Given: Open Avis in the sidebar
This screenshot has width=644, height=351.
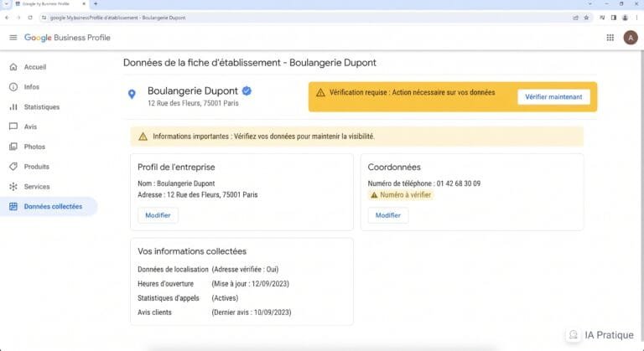Looking at the screenshot, I should [30, 126].
